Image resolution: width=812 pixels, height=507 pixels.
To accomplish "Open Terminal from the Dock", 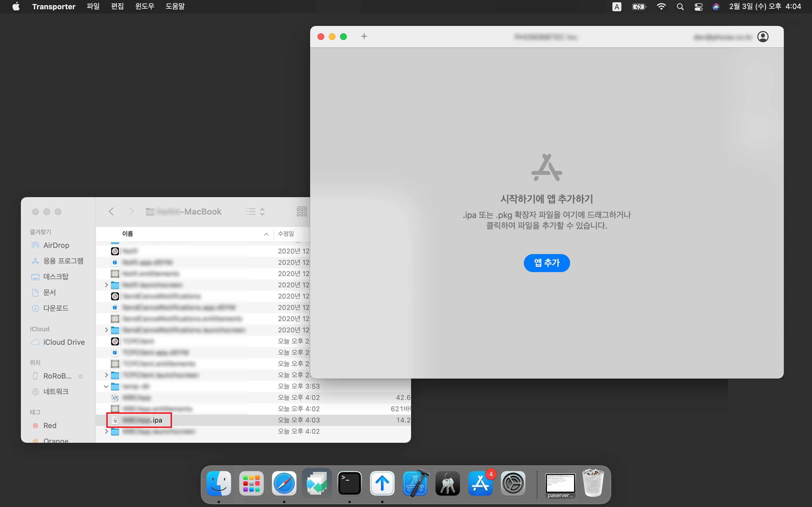I will click(x=349, y=483).
